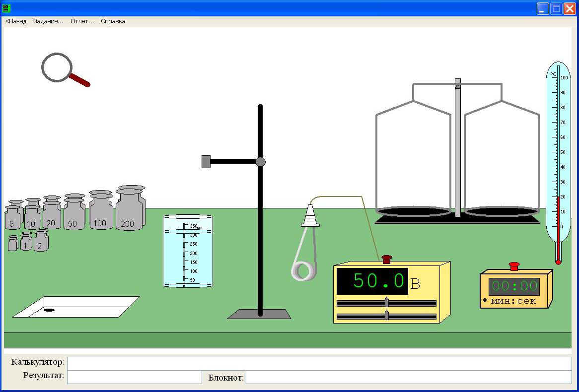Image resolution: width=579 pixels, height=392 pixels.
Task: Select the 200 gram weight
Action: 130,211
